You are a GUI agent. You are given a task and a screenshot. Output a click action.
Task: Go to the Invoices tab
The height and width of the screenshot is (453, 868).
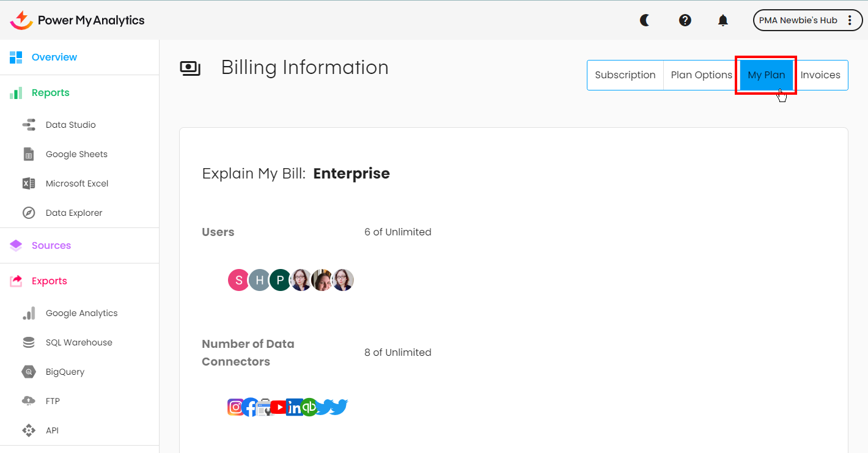pos(820,75)
